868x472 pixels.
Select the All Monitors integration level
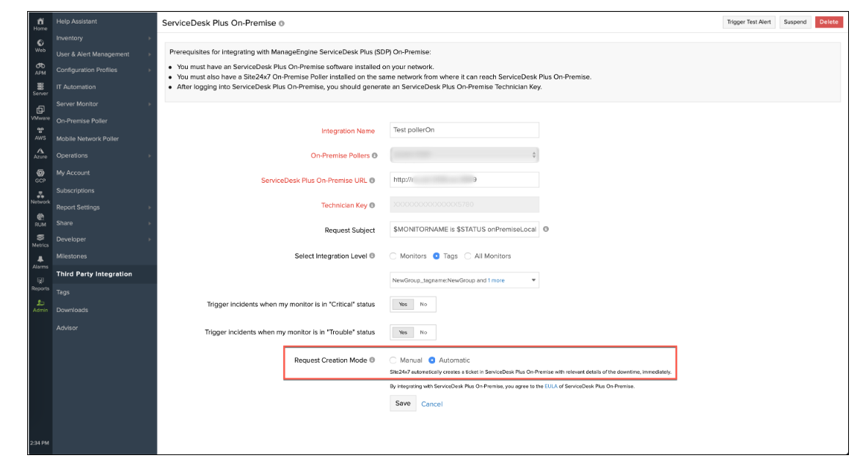(x=468, y=256)
